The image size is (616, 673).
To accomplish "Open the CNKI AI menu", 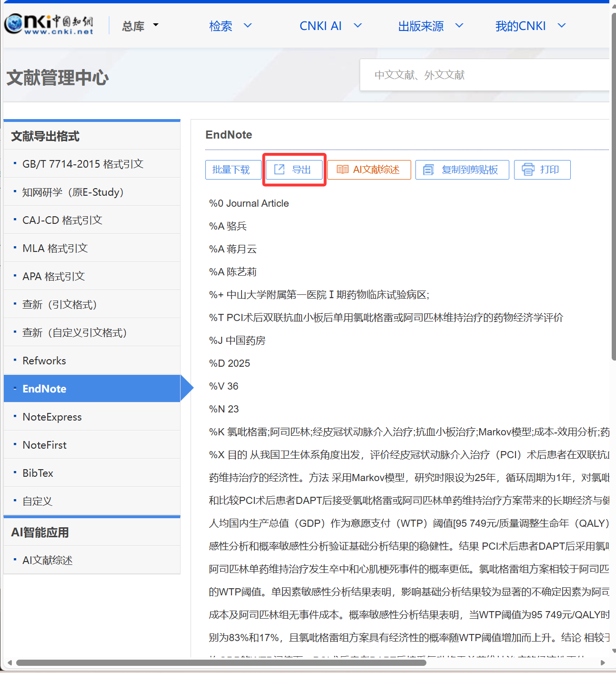I will tap(321, 26).
